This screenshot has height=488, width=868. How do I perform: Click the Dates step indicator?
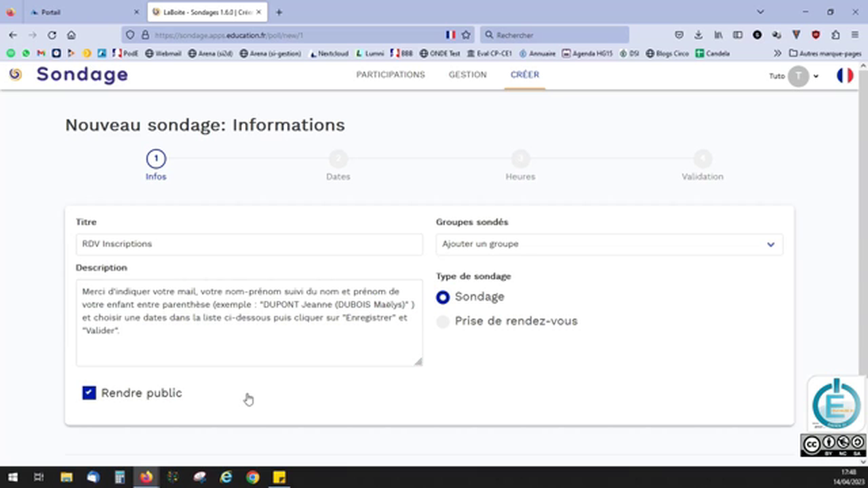(x=338, y=158)
